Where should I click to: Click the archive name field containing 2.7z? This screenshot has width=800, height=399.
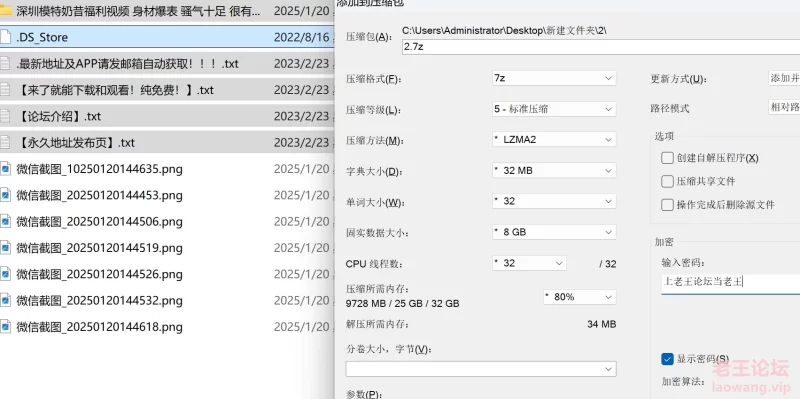point(601,47)
